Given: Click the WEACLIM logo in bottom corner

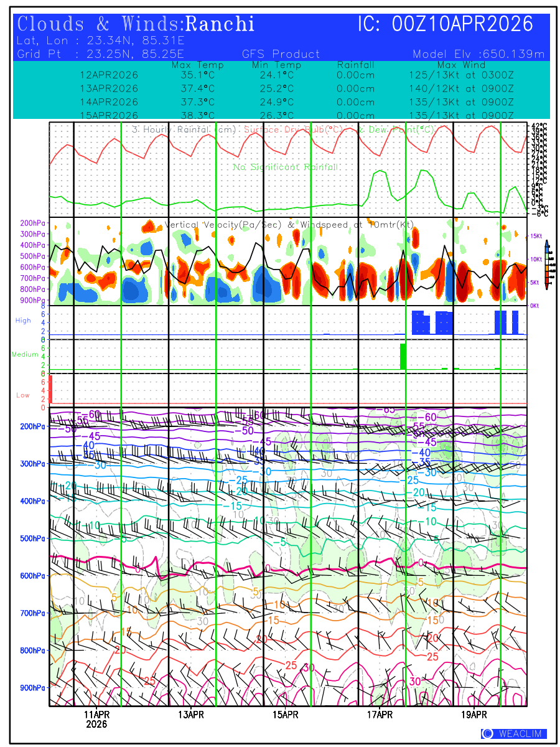Looking at the screenshot, I should [x=514, y=734].
